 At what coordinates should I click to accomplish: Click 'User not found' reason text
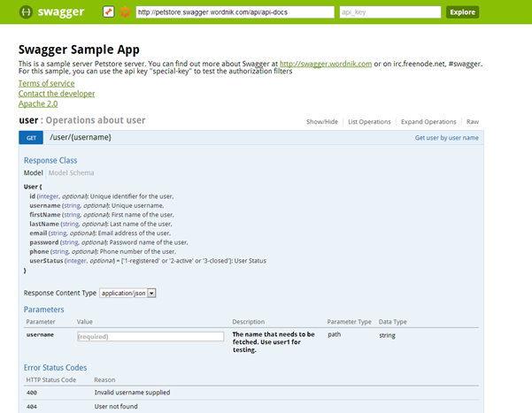(116, 406)
